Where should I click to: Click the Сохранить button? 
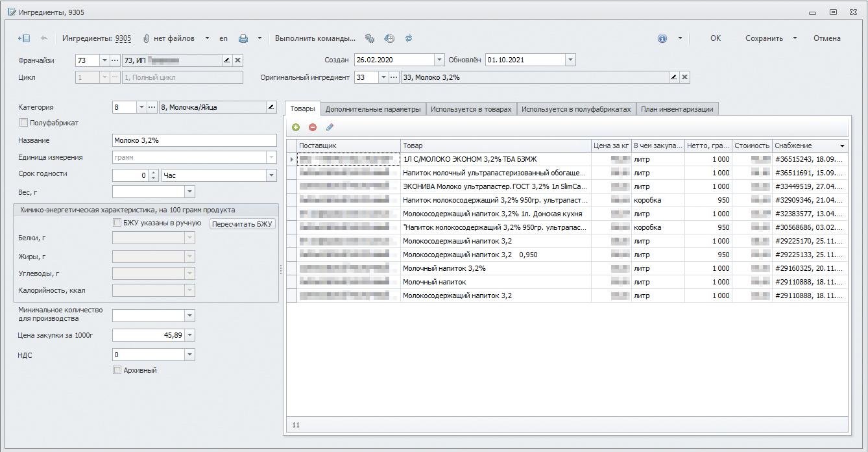(x=764, y=38)
